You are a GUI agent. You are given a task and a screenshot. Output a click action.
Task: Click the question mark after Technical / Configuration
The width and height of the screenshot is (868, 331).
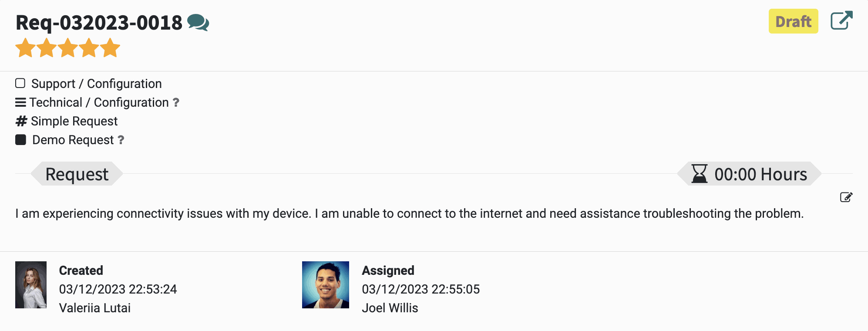coord(176,102)
